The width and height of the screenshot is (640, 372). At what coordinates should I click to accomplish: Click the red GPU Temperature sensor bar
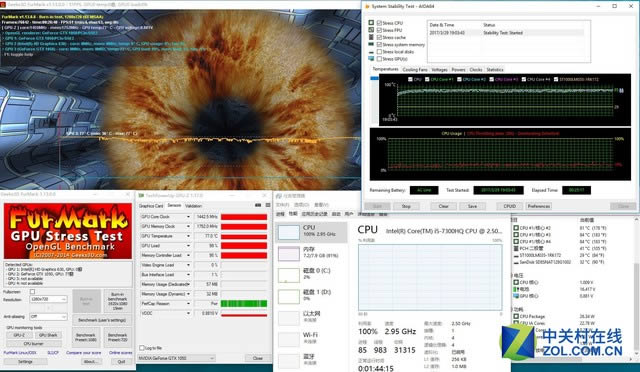pos(244,236)
